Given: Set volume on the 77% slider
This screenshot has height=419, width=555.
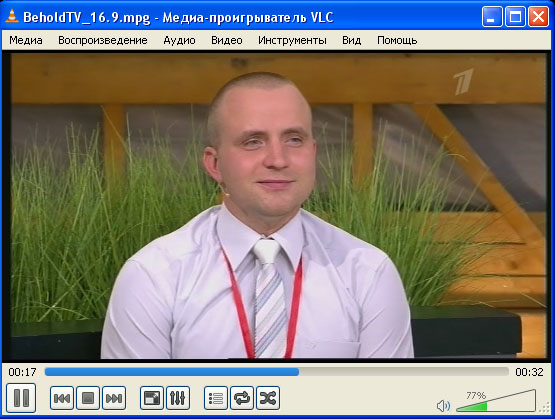Looking at the screenshot, I should (x=496, y=401).
